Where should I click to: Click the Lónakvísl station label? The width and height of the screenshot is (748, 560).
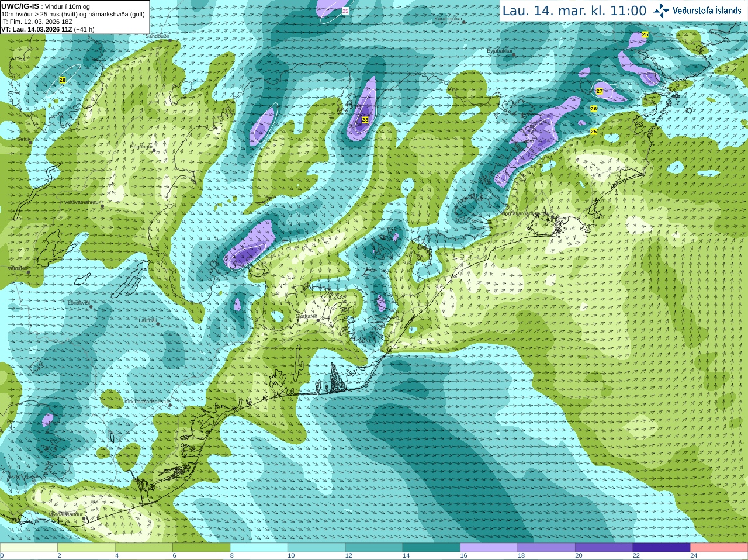pyautogui.click(x=79, y=303)
